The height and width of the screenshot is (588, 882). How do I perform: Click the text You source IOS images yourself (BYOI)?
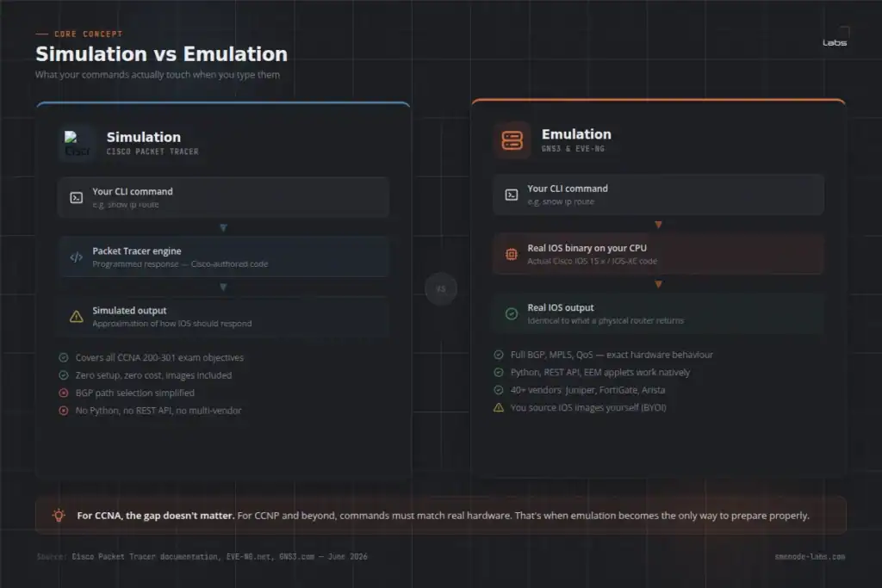point(587,407)
